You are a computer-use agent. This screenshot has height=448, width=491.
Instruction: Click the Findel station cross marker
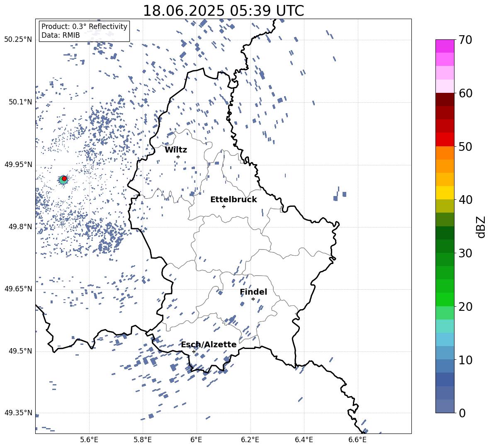point(253,299)
